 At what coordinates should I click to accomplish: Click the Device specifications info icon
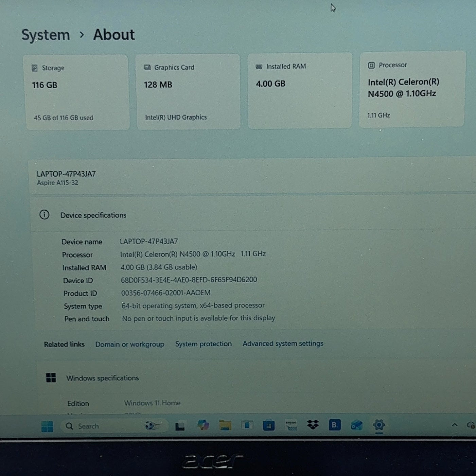(44, 215)
